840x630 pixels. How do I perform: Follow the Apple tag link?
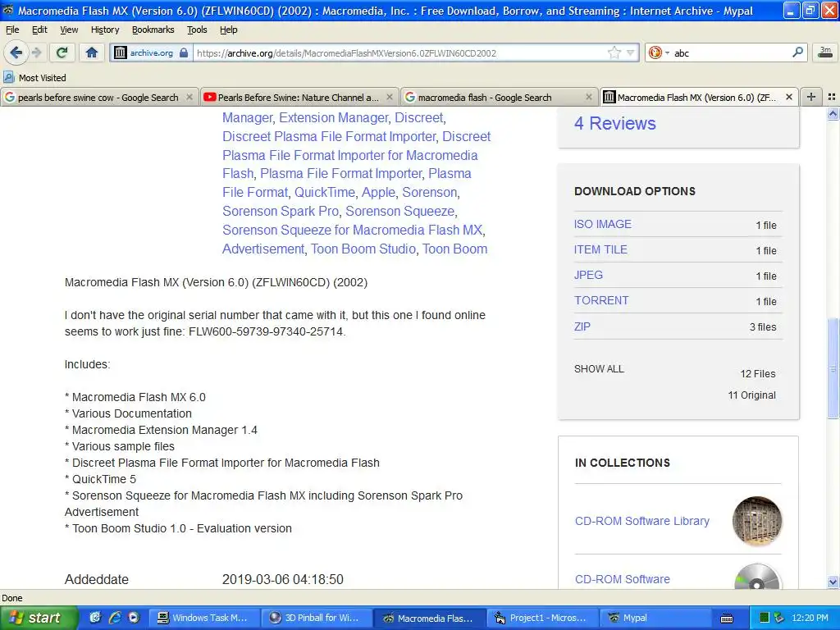pyautogui.click(x=378, y=192)
